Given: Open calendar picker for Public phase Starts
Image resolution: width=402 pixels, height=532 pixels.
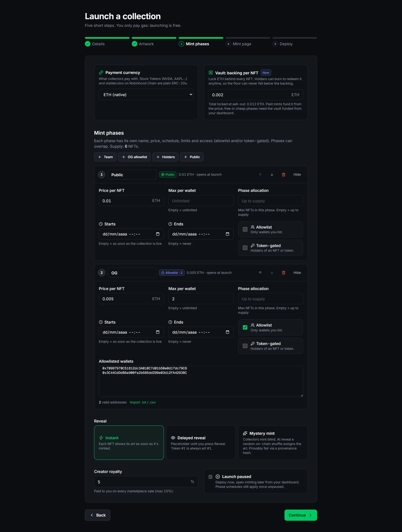Looking at the screenshot, I should (x=158, y=234).
